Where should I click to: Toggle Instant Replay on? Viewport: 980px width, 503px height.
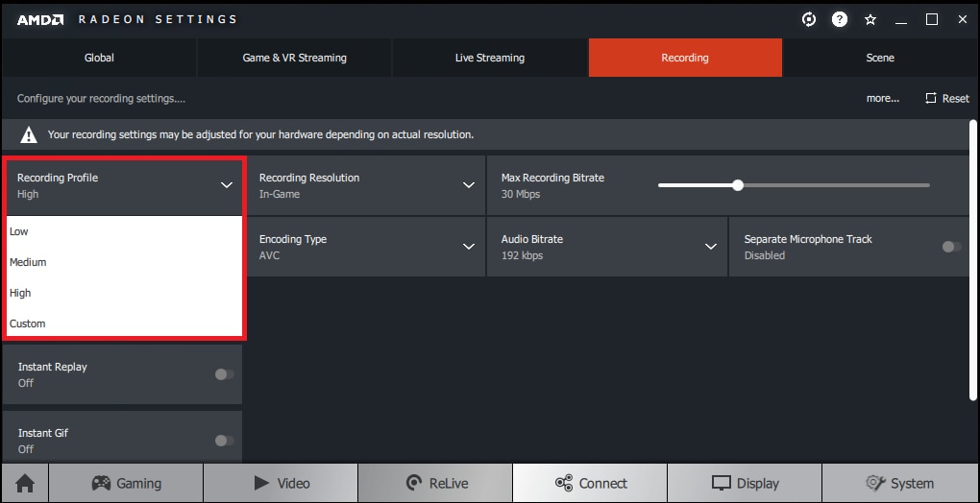(x=224, y=374)
